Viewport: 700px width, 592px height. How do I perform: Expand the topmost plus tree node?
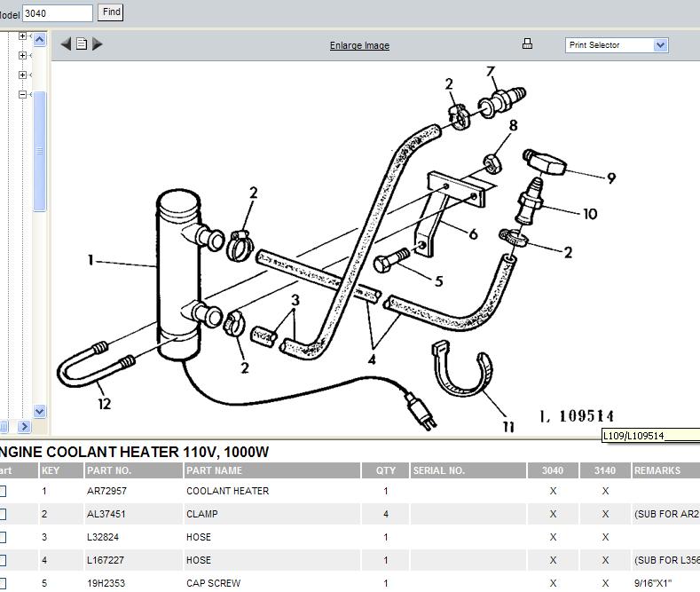pos(23,36)
